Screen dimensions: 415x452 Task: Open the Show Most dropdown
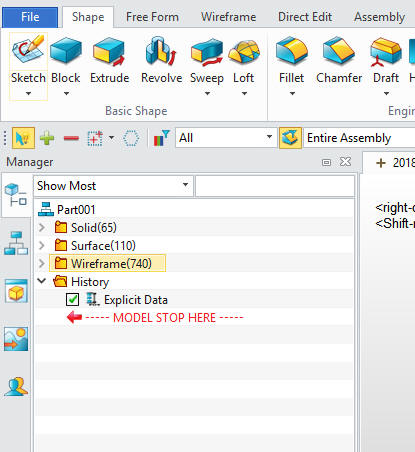113,186
